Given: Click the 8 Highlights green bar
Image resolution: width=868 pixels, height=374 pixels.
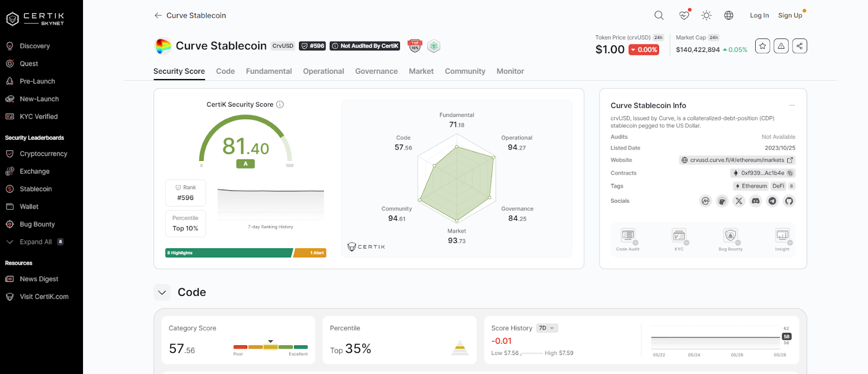Looking at the screenshot, I should click(228, 253).
